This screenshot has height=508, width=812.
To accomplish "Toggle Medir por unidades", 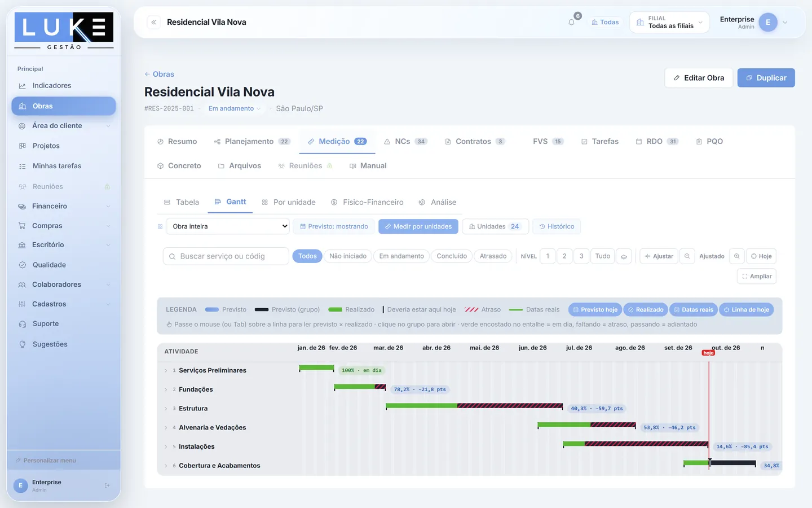I will tap(418, 226).
